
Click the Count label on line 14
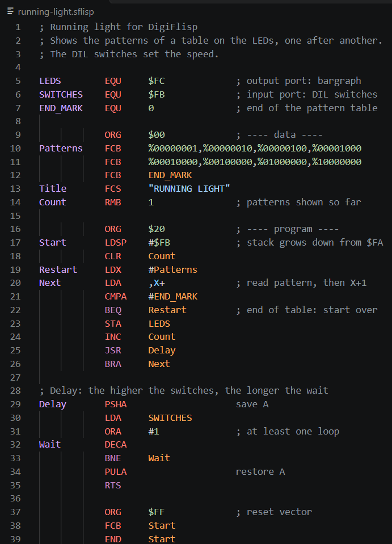[x=53, y=202]
